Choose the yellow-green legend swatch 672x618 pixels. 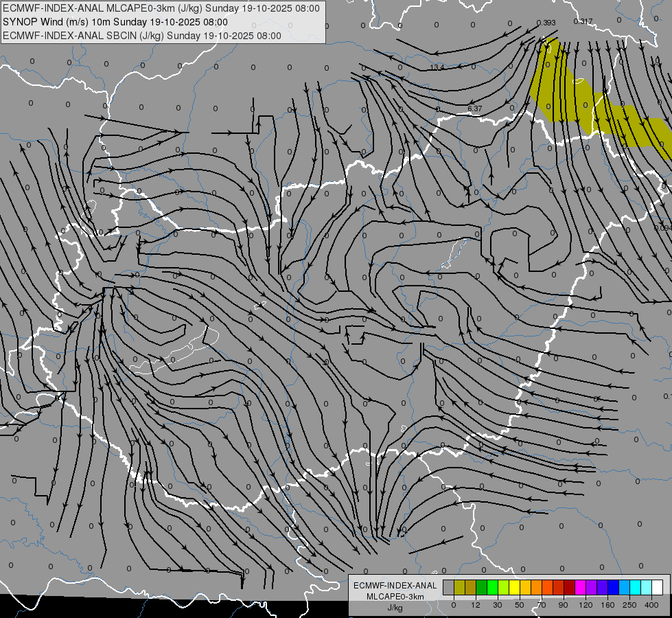point(504,587)
